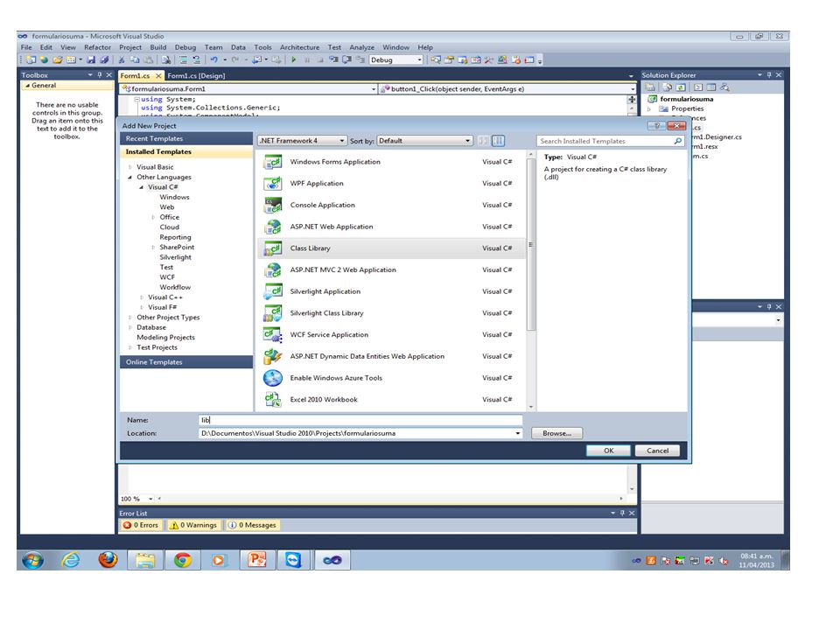The image size is (840, 630).
Task: Click the View Class Diagram icon in Solution Explorer
Action: 724,87
